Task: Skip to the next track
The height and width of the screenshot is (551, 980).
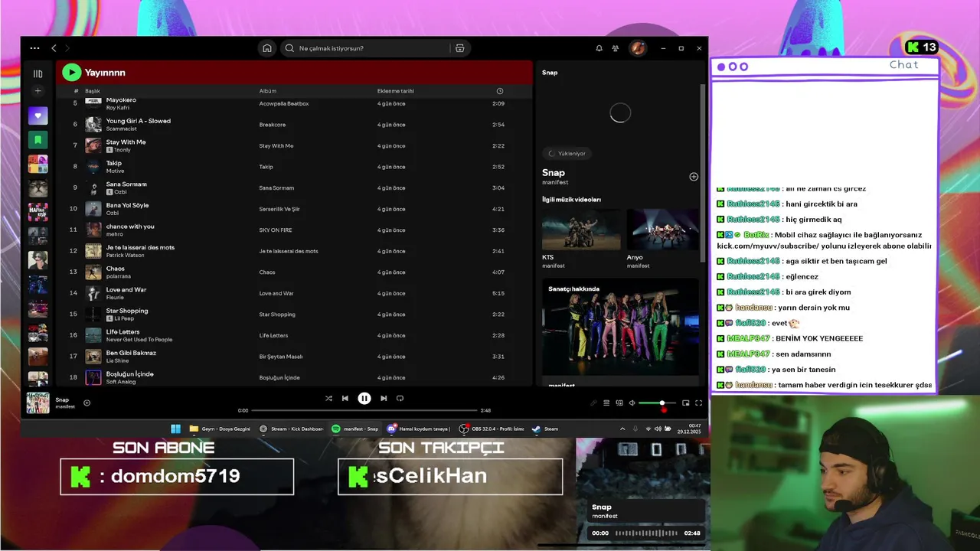Action: coord(384,398)
